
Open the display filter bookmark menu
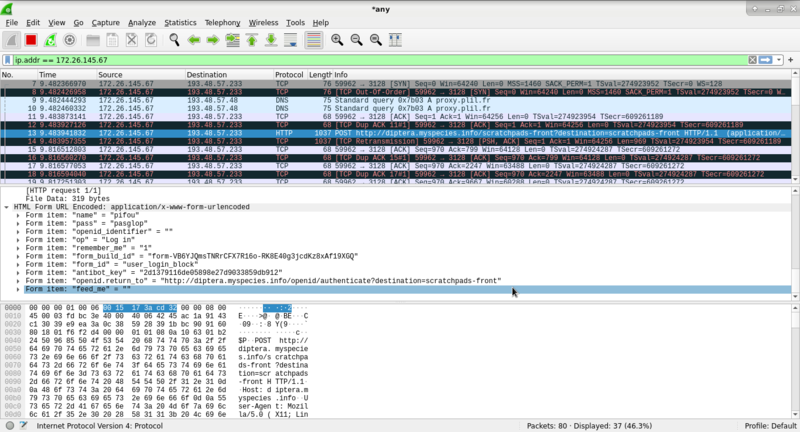tap(8, 61)
